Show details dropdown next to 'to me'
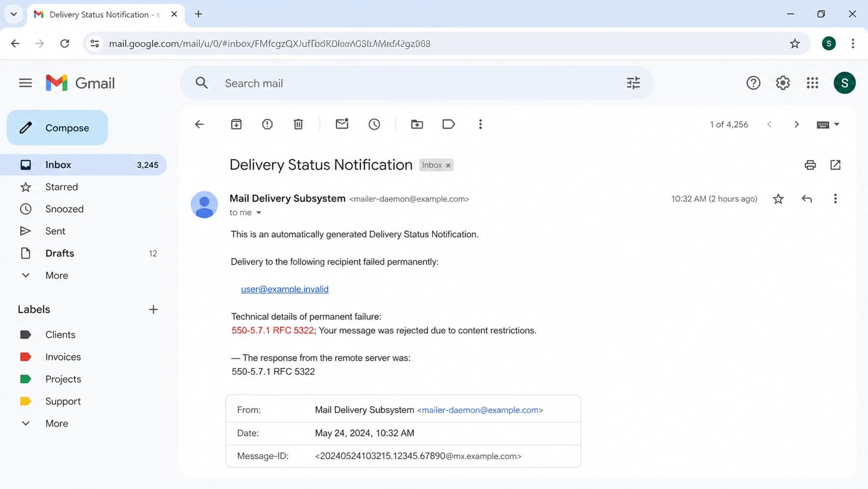868x489 pixels. tap(259, 213)
